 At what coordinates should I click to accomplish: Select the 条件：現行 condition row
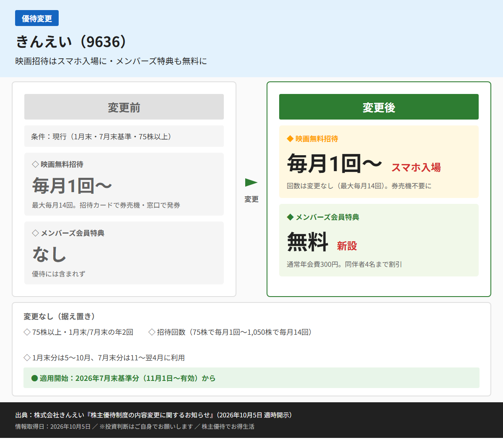point(124,136)
